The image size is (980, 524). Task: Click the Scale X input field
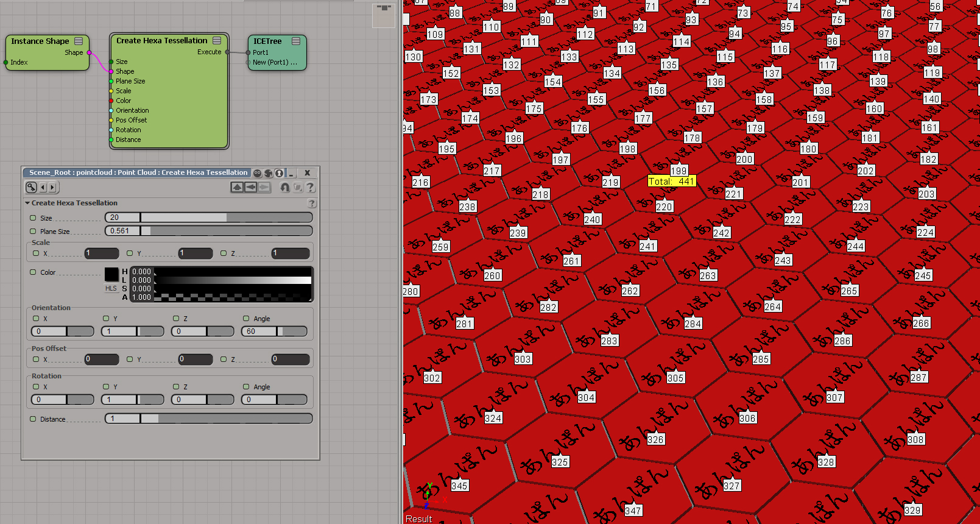[x=101, y=253]
